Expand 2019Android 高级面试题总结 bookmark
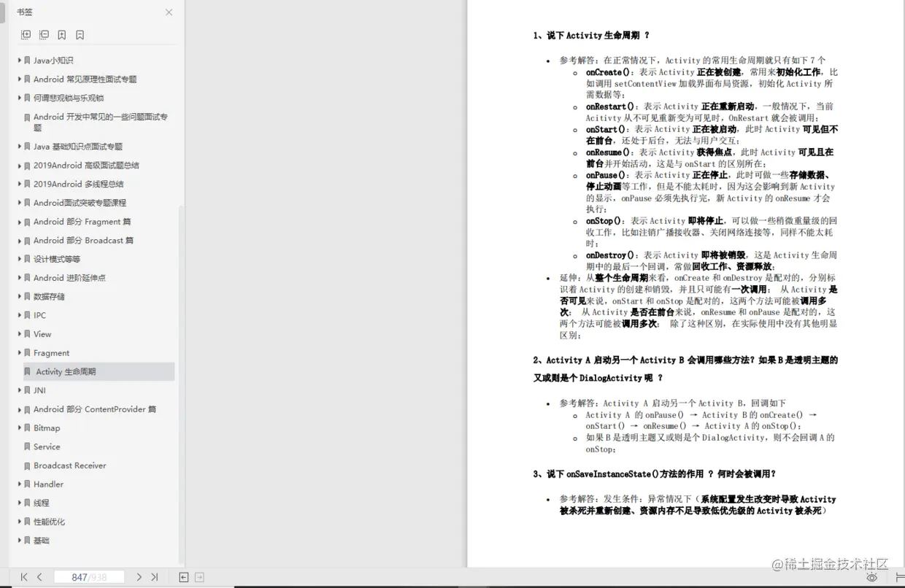 [x=20, y=166]
